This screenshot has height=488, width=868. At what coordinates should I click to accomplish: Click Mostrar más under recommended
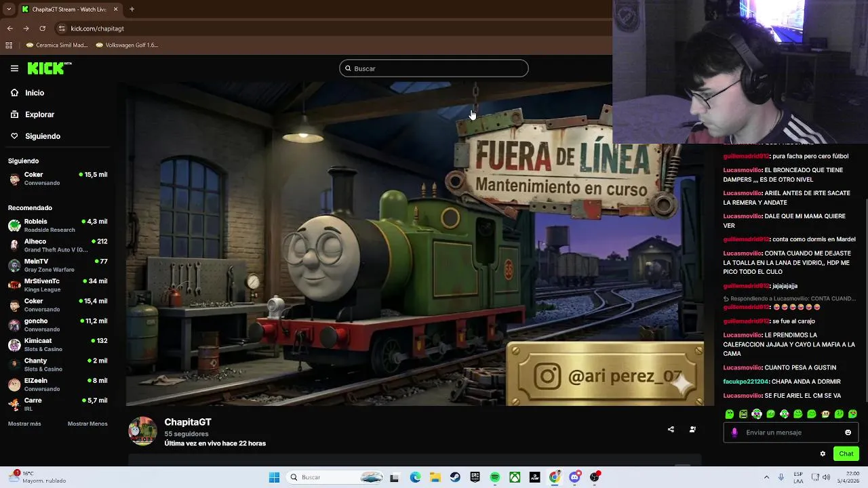(x=24, y=424)
